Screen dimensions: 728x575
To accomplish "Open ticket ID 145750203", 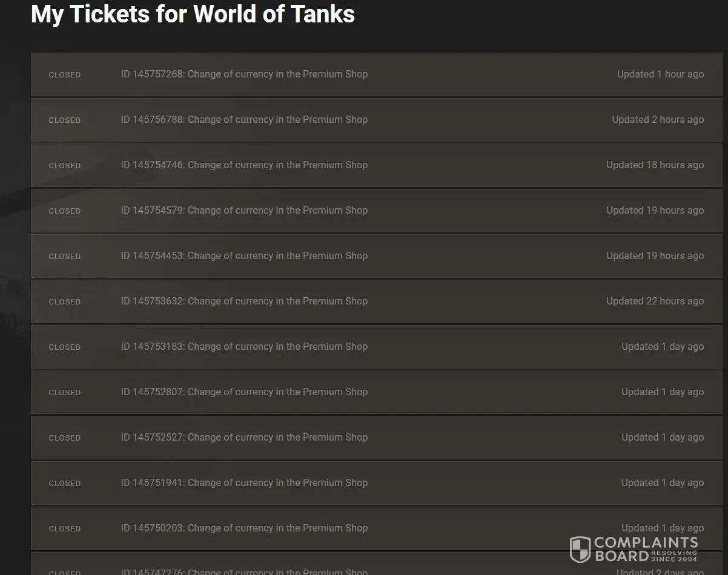I will point(244,528).
